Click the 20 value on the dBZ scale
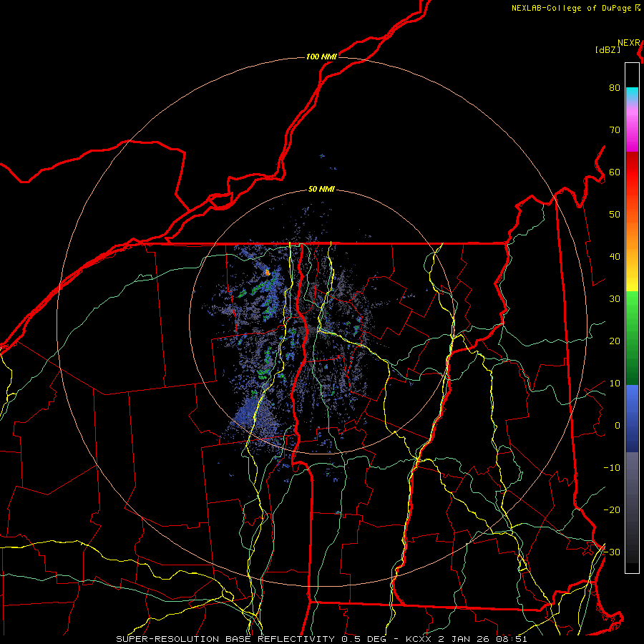Image resolution: width=644 pixels, height=644 pixels. click(x=615, y=341)
